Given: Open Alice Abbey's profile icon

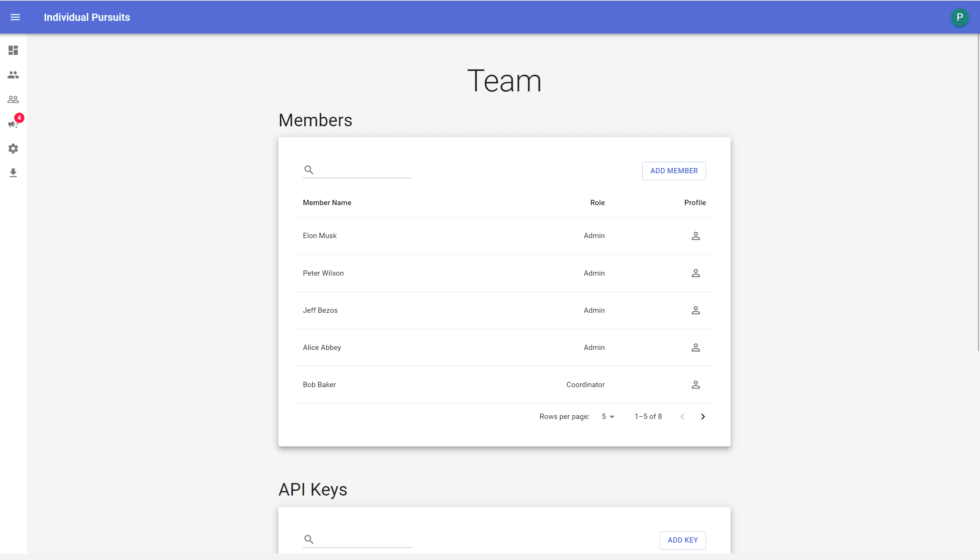Looking at the screenshot, I should pos(695,348).
